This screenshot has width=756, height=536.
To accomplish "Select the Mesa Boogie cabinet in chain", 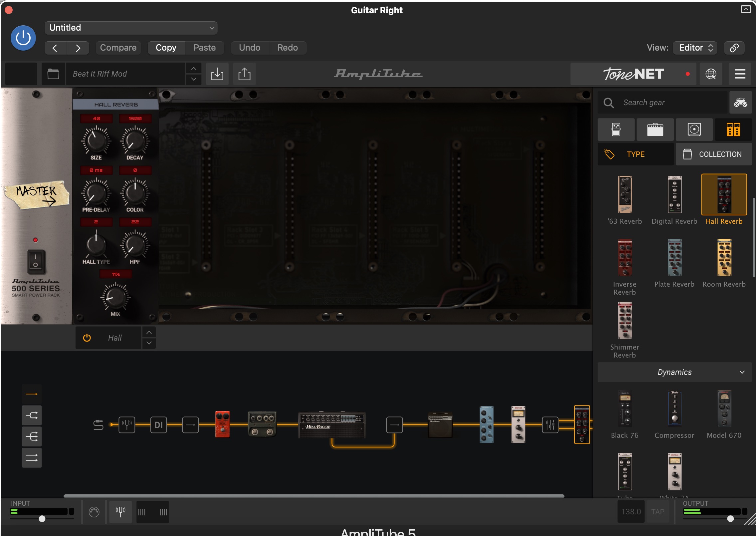I will pos(440,424).
